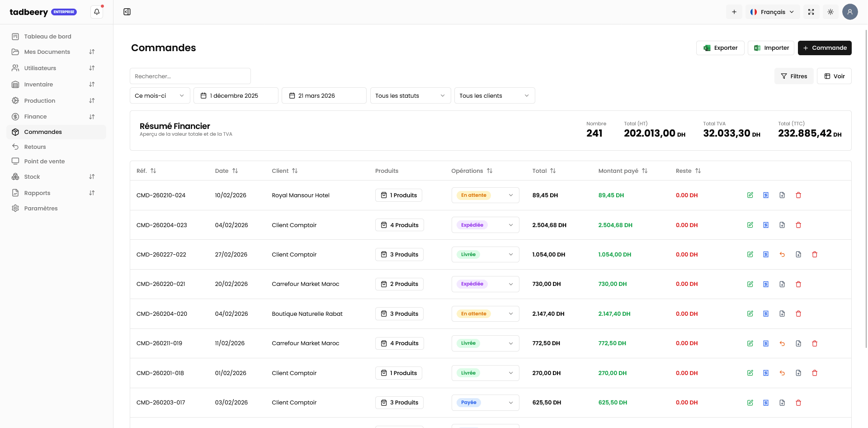
Task: Open the Ce mois-ci period dropdown
Action: pyautogui.click(x=160, y=95)
